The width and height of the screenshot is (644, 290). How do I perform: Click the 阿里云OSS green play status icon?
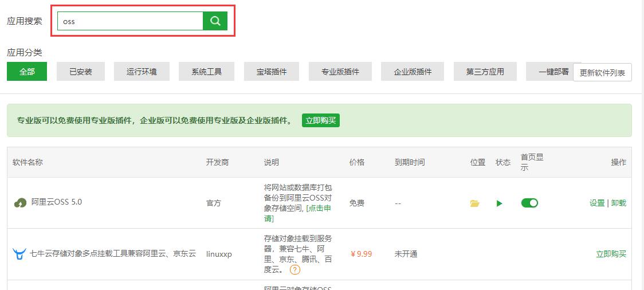[499, 203]
